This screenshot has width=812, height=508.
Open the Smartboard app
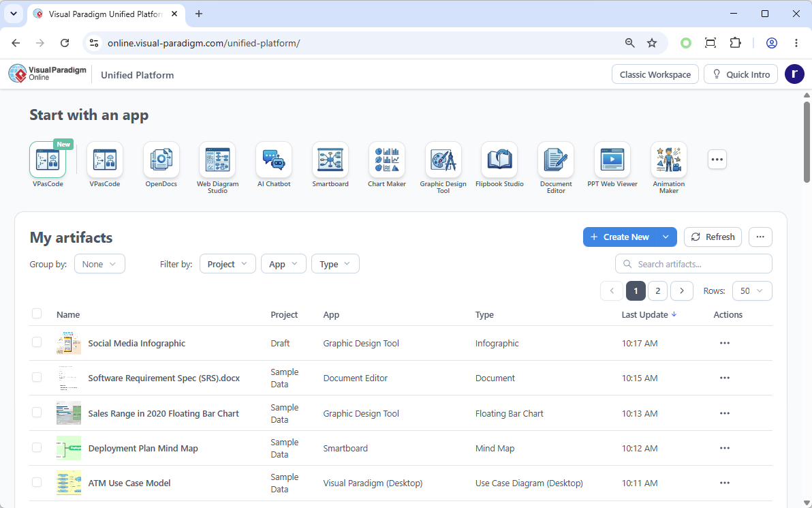tap(330, 160)
